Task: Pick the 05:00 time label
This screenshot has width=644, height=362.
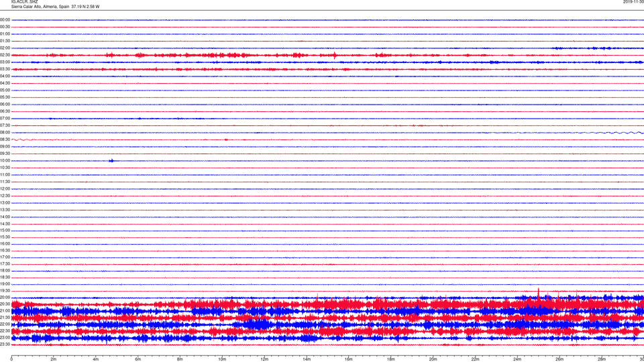Action: [x=5, y=90]
